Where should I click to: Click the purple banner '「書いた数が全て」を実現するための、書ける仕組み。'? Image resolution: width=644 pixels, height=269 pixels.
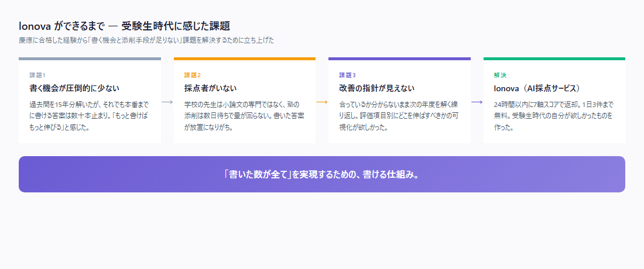pos(322,174)
